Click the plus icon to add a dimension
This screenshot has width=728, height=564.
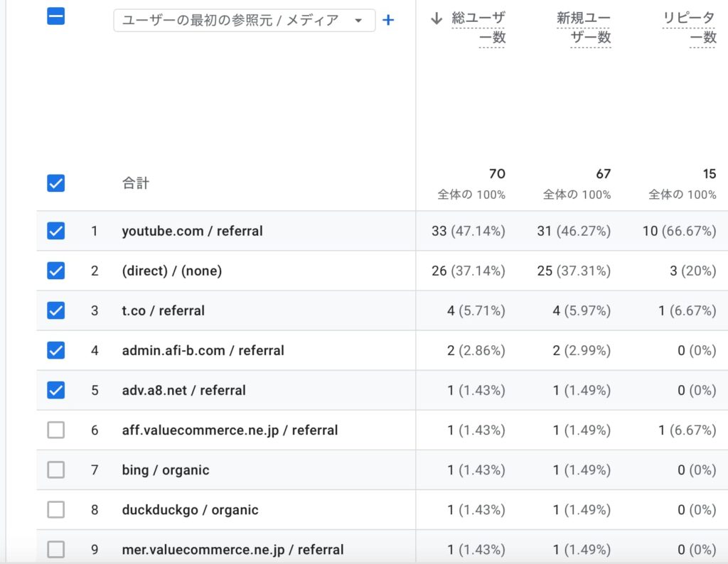pyautogui.click(x=388, y=21)
